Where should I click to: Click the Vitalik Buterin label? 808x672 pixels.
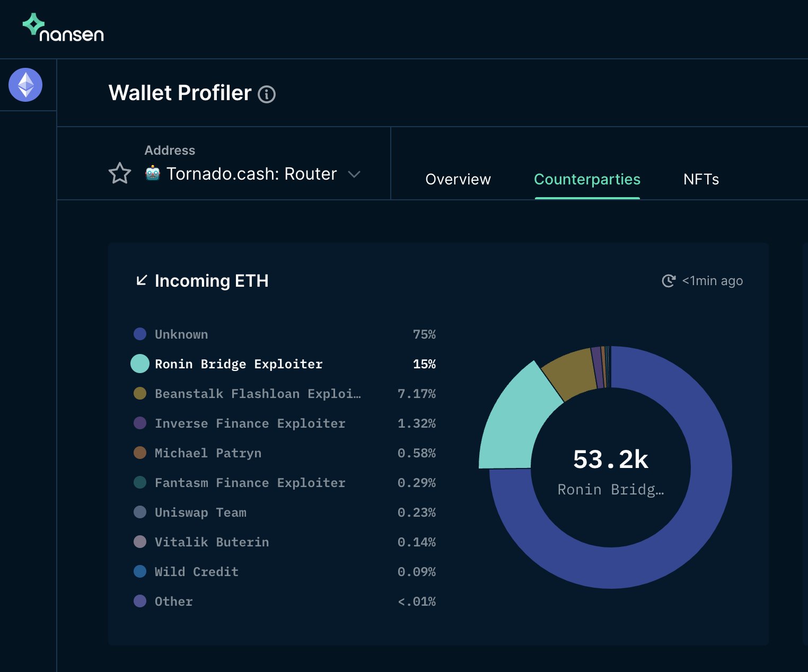212,542
